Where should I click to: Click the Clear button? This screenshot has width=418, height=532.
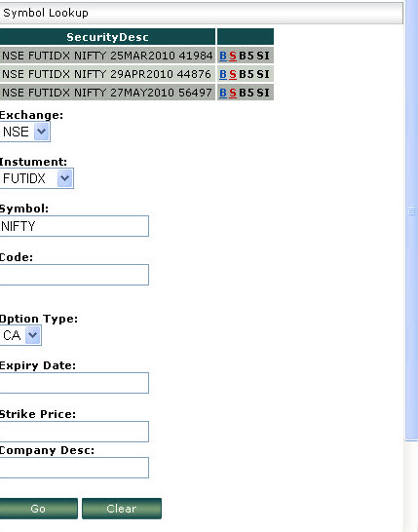point(122,509)
